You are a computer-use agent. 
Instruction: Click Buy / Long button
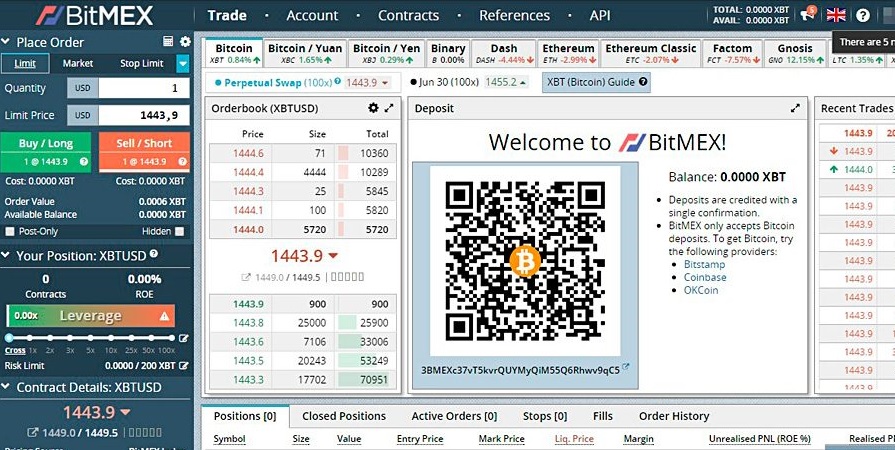pyautogui.click(x=46, y=152)
